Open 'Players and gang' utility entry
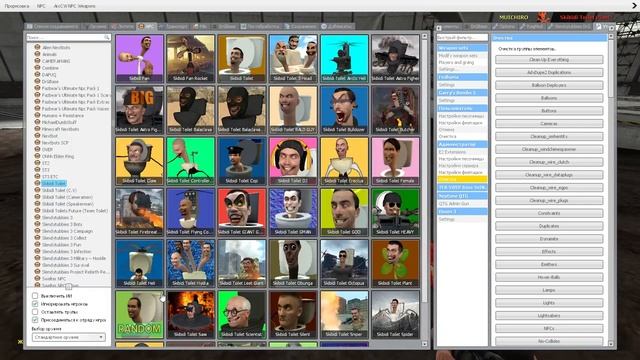The height and width of the screenshot is (360, 640). point(456,62)
